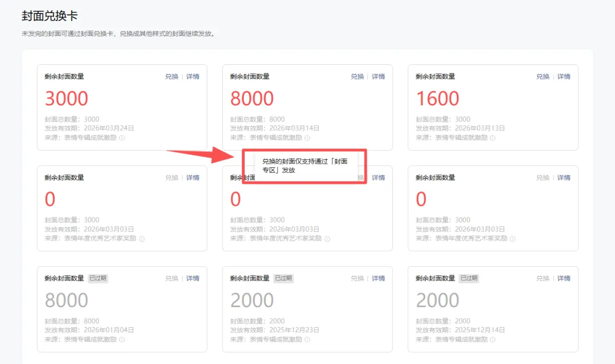The height and width of the screenshot is (364, 615).
Task: Click the text 发放有效期：2026年01月04日
Action: tap(89, 330)
